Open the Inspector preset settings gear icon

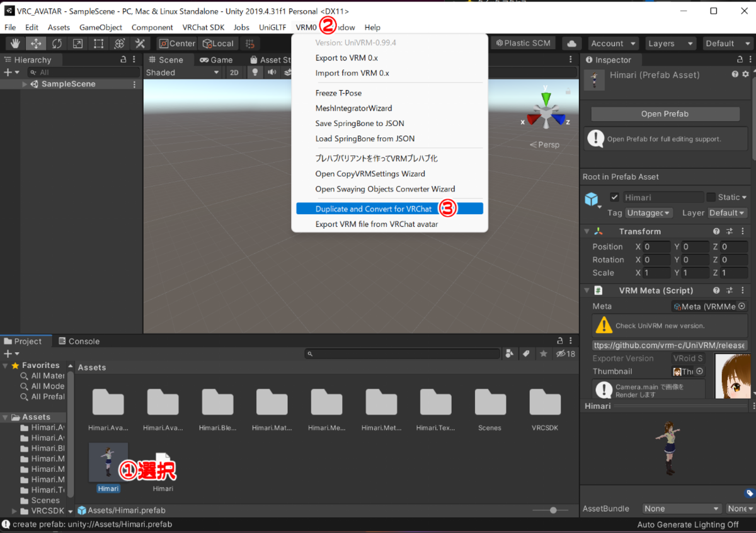[747, 74]
